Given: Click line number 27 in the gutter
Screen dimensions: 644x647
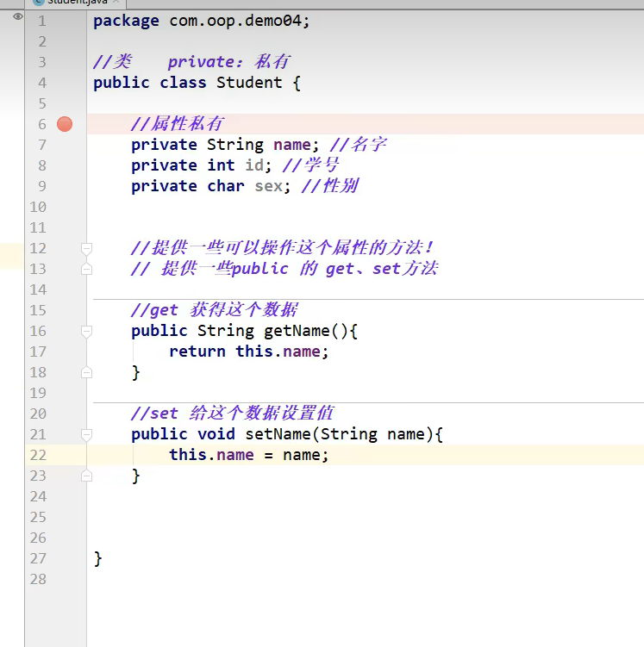Looking at the screenshot, I should click(38, 558).
